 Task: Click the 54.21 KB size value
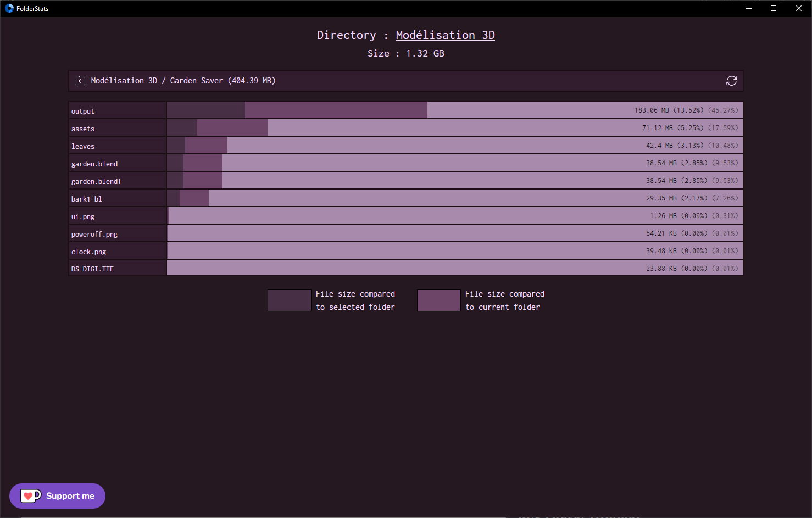pos(661,233)
